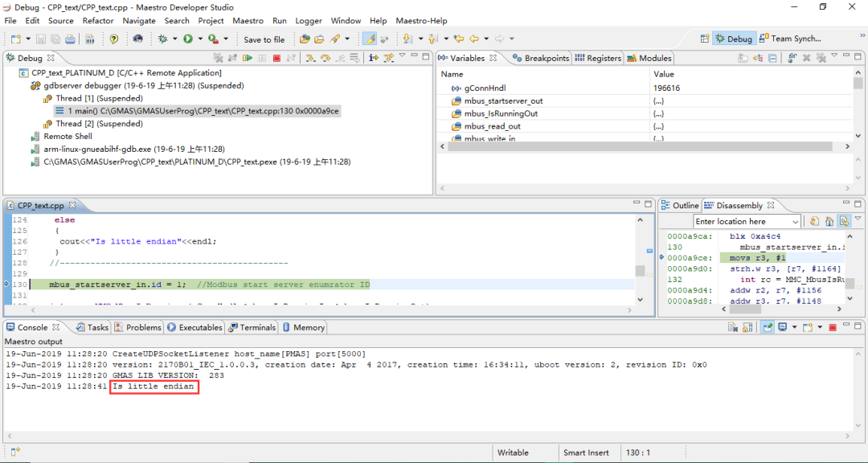Screen dimensions: 868x463
Task: Open the Enter location here combo box dropdown
Action: (796, 222)
